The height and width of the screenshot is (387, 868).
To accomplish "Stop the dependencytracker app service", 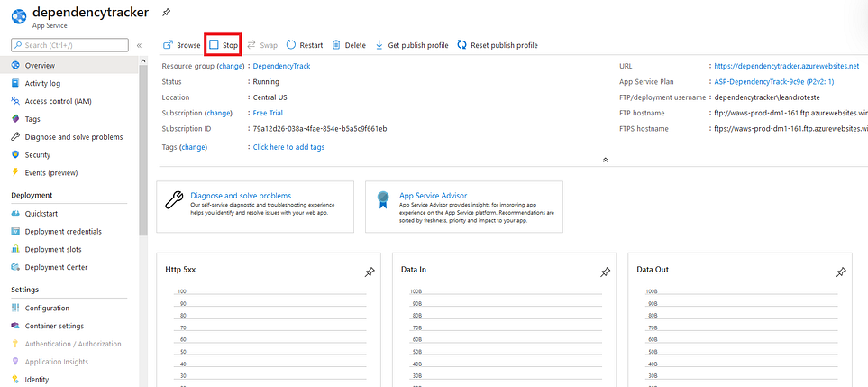I will 224,45.
